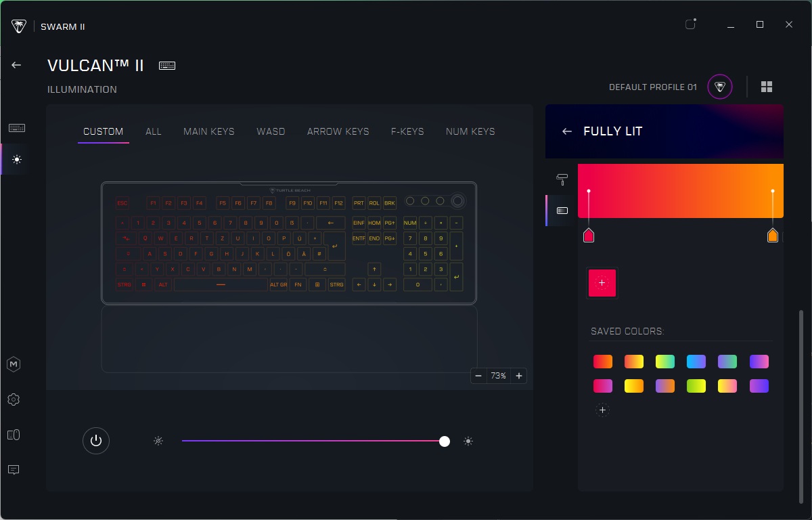This screenshot has height=520, width=812.
Task: Click the brightness slider handle
Action: point(445,441)
